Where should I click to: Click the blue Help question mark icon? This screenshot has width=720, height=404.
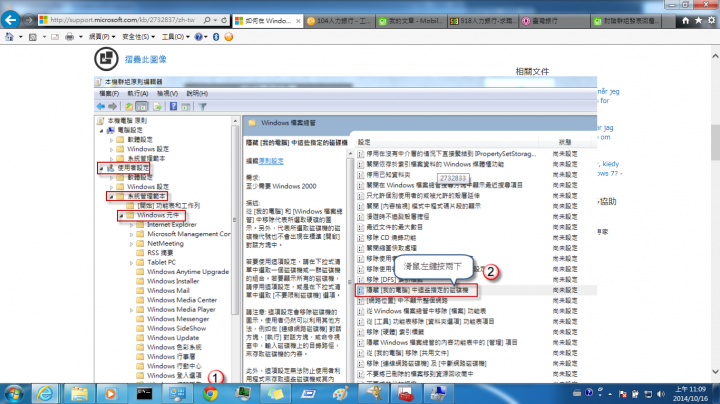coord(198,37)
